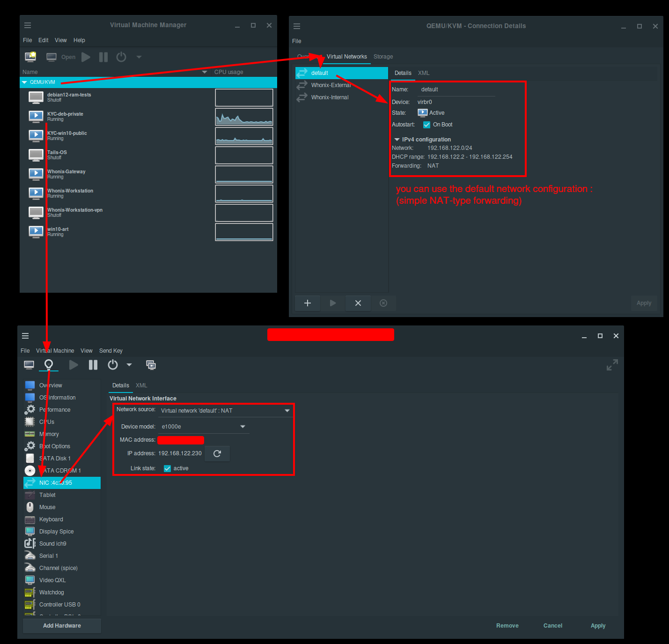This screenshot has width=669, height=644.
Task: Switch to the Storage tab in Connection Details
Action: click(383, 57)
